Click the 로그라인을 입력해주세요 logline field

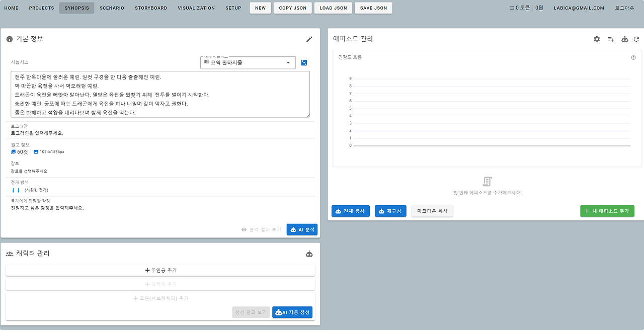(x=37, y=133)
